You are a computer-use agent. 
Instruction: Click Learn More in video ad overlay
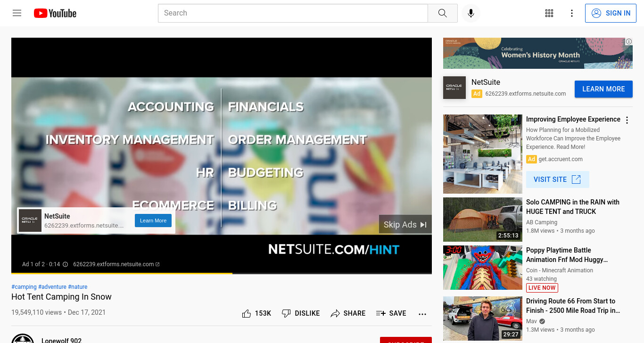point(153,220)
